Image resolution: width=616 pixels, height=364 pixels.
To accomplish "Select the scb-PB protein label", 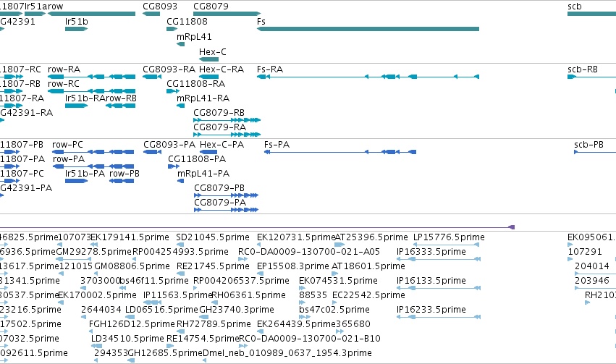I will pyautogui.click(x=588, y=145).
